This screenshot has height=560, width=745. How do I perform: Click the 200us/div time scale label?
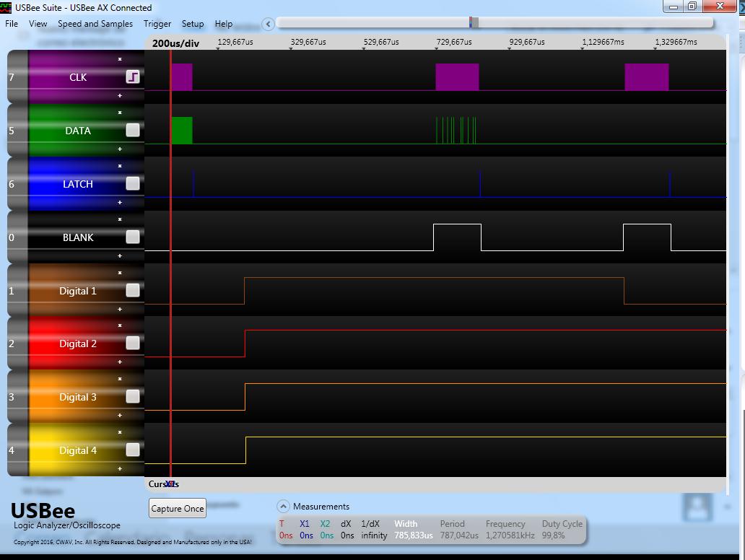pos(176,43)
